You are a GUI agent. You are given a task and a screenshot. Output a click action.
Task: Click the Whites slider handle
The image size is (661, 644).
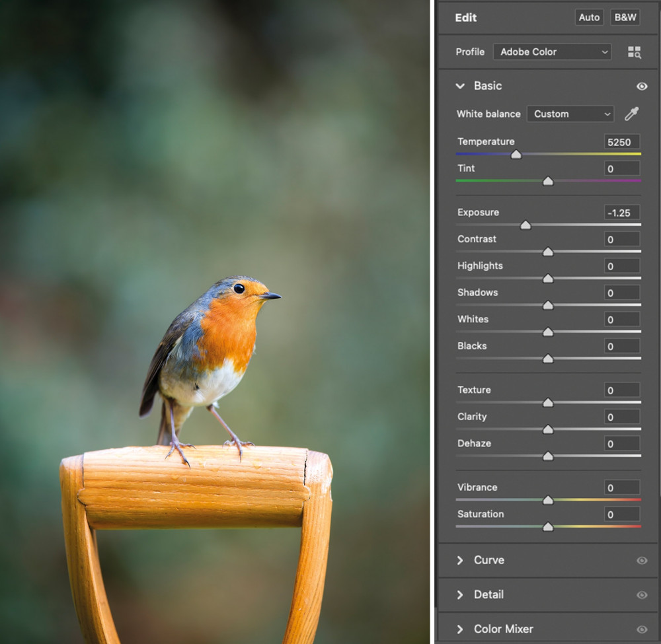coord(548,332)
